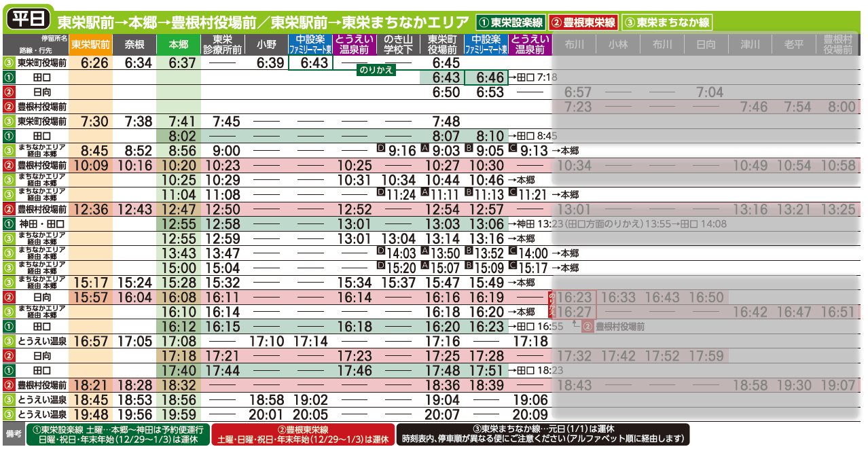This screenshot has width=868, height=449.
Task: Click the C marker beside 15:17
Action: click(x=513, y=266)
